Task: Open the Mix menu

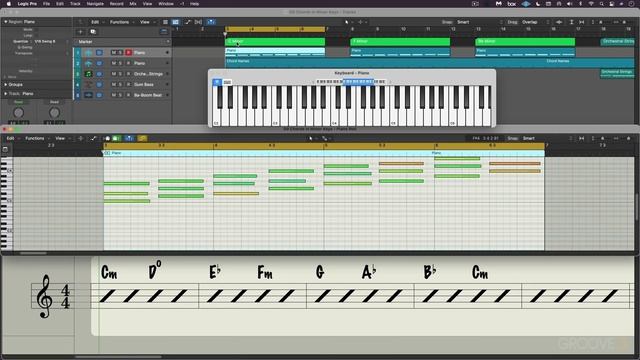Action: [133, 4]
